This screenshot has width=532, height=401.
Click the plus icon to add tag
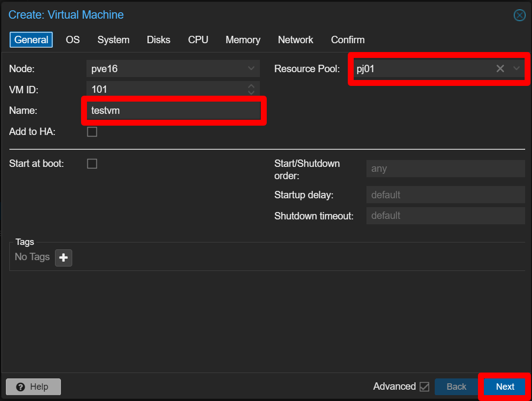63,258
